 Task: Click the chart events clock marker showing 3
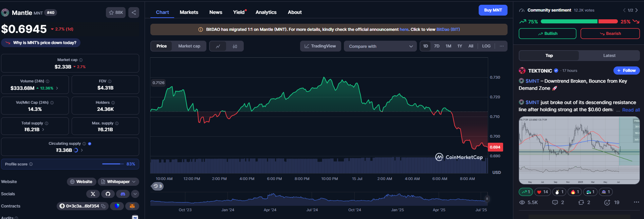[158, 186]
